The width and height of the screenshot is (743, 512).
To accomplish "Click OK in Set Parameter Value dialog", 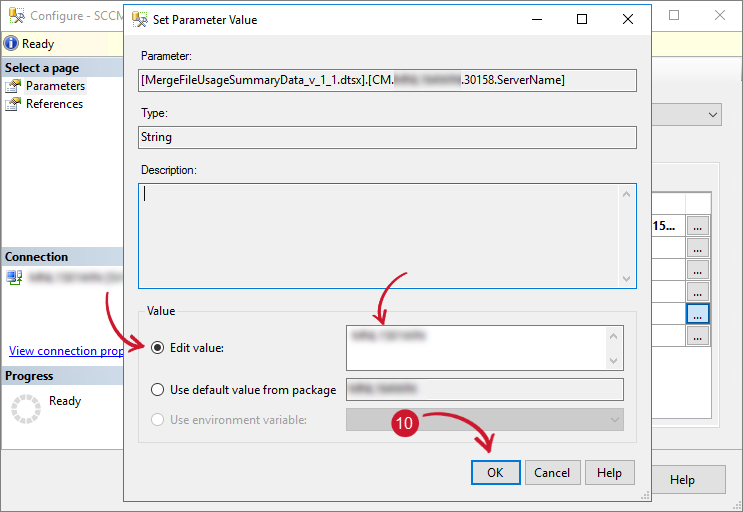I will (496, 473).
